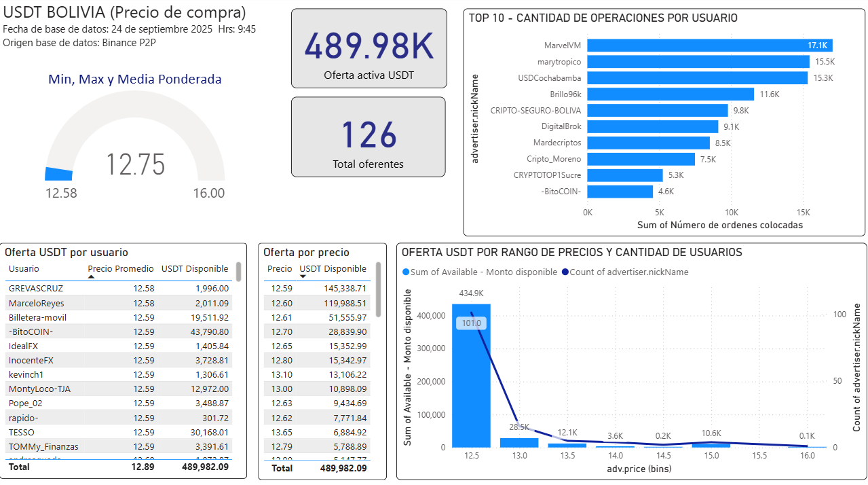Select the TESSO row

tap(119, 432)
